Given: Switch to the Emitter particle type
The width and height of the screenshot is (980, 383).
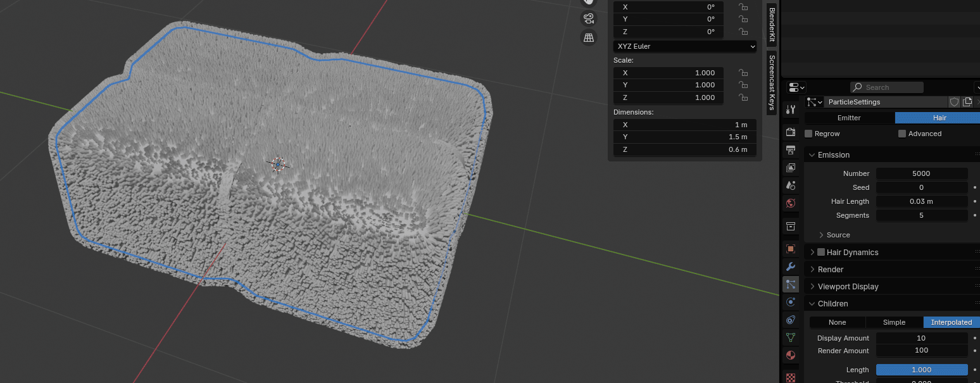Looking at the screenshot, I should pos(849,118).
